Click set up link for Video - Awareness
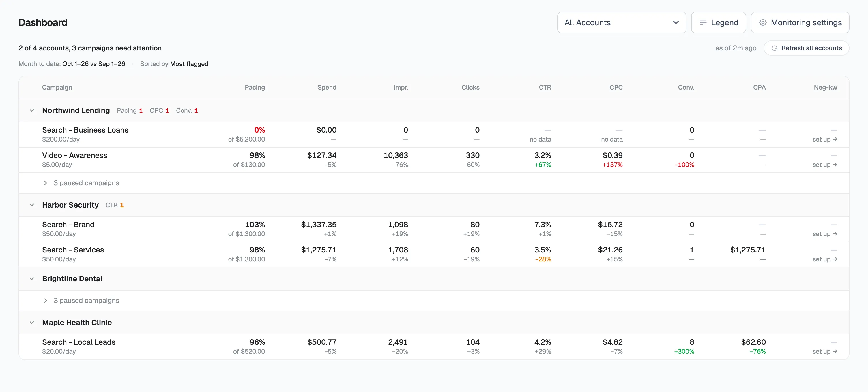The image size is (868, 392). (825, 165)
